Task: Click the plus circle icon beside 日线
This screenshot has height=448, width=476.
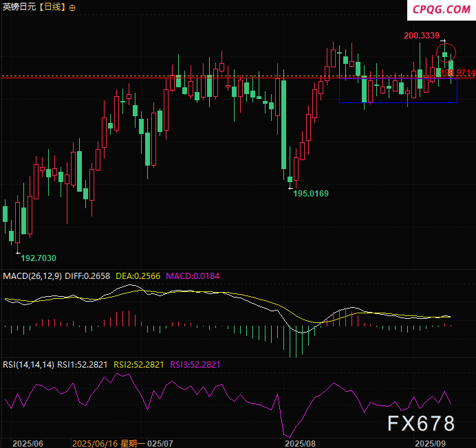Action: pyautogui.click(x=73, y=7)
